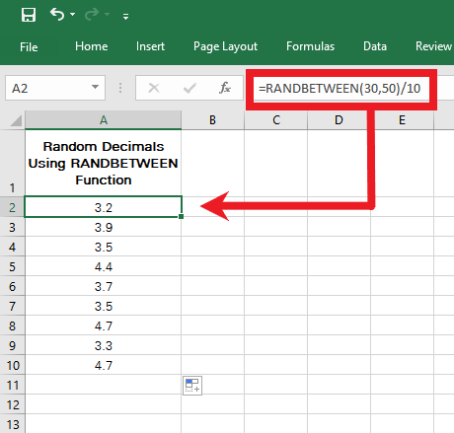Viewport: 454px width, 433px height.
Task: Open the File tab
Action: (x=29, y=47)
